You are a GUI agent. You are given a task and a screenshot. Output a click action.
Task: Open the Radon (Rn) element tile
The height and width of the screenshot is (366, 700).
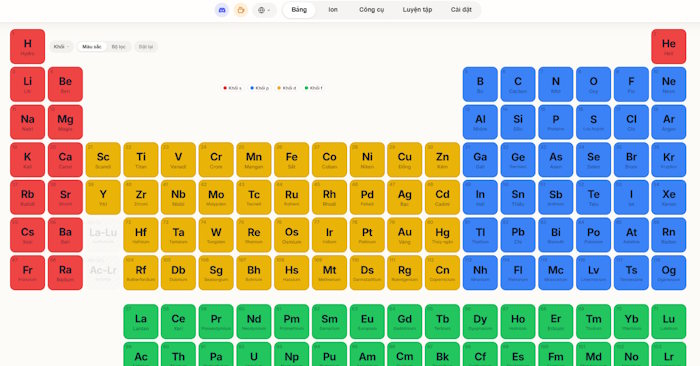[x=669, y=235]
